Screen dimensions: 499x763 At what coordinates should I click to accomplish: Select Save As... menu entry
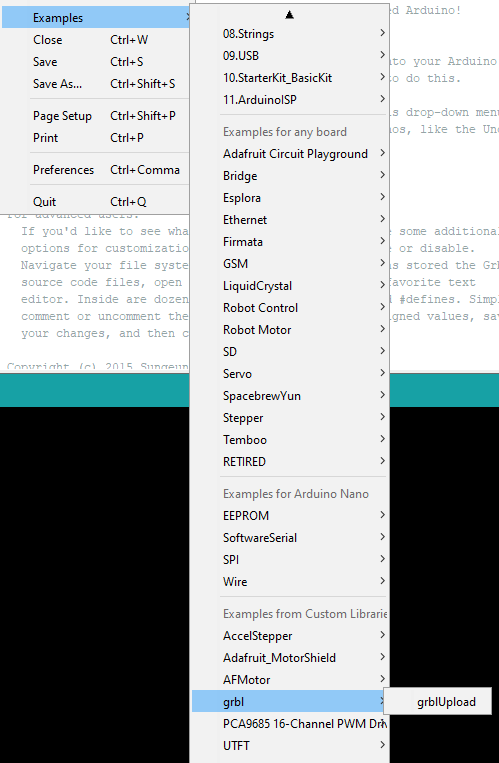click(x=96, y=84)
